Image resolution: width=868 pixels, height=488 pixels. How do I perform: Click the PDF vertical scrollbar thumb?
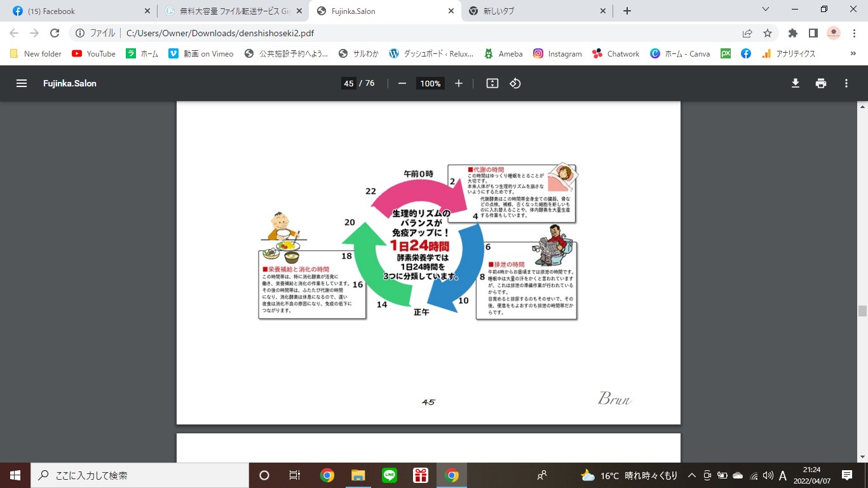(862, 311)
